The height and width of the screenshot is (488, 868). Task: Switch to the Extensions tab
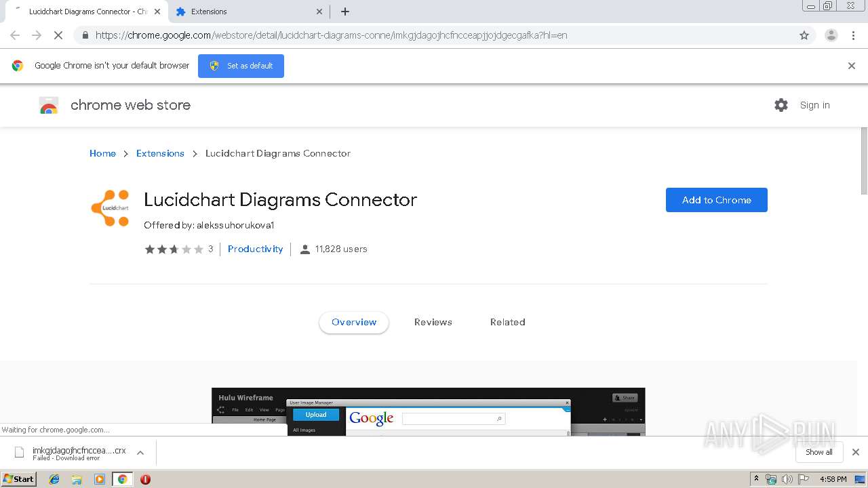pyautogui.click(x=248, y=12)
